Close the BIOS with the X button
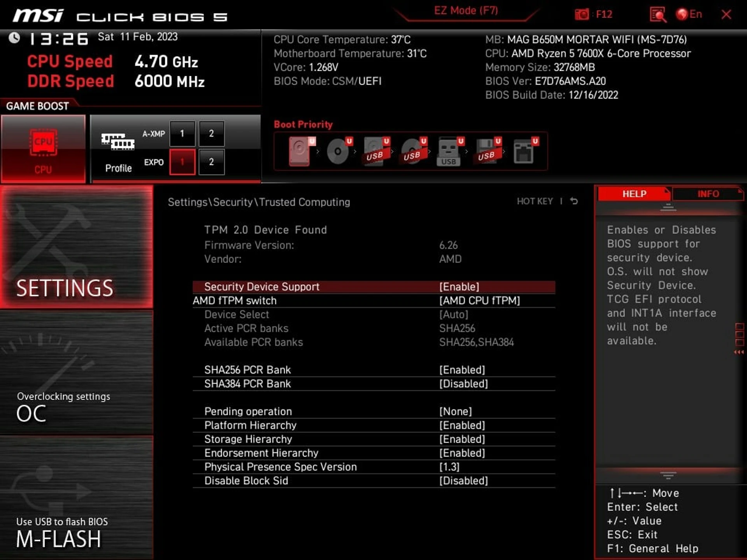747x560 pixels. click(726, 14)
